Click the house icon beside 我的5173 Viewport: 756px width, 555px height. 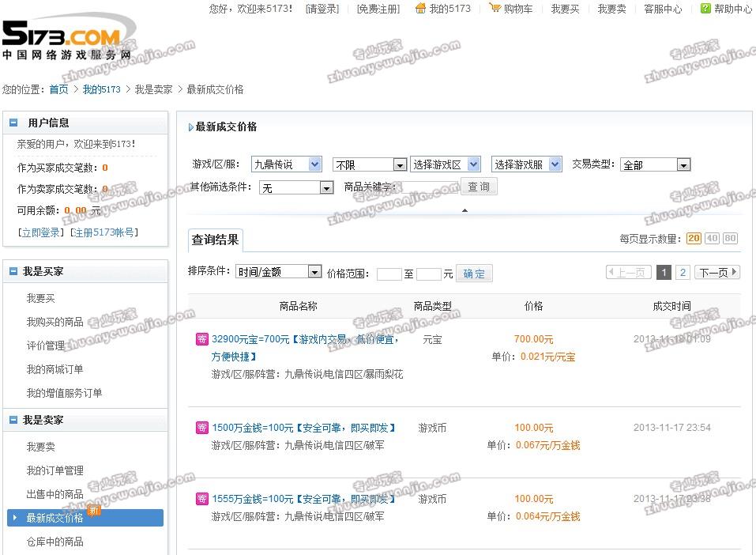420,8
